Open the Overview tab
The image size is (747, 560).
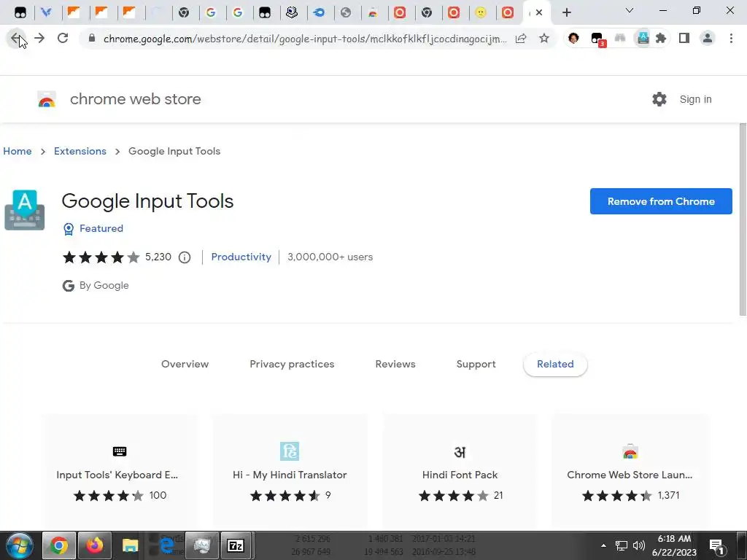pyautogui.click(x=185, y=365)
